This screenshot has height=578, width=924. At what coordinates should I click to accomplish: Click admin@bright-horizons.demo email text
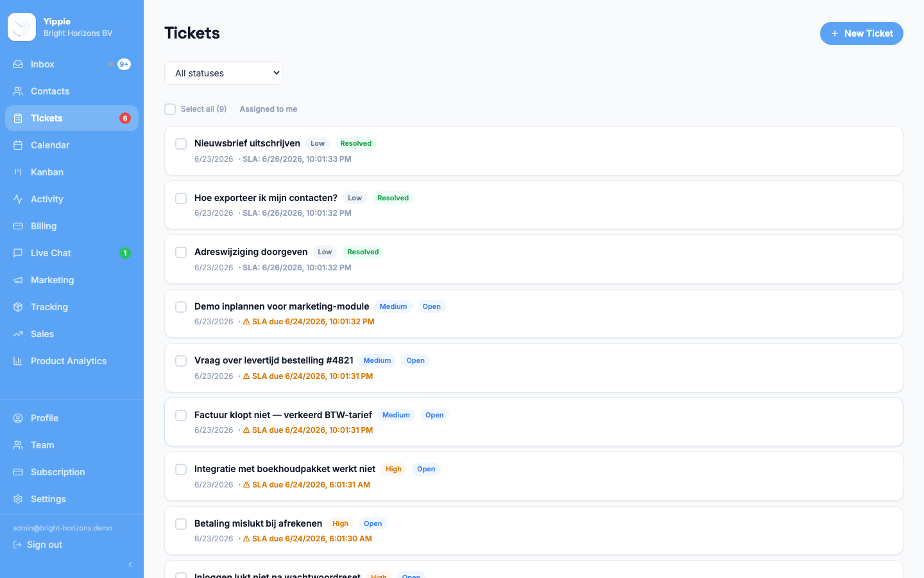pyautogui.click(x=62, y=528)
